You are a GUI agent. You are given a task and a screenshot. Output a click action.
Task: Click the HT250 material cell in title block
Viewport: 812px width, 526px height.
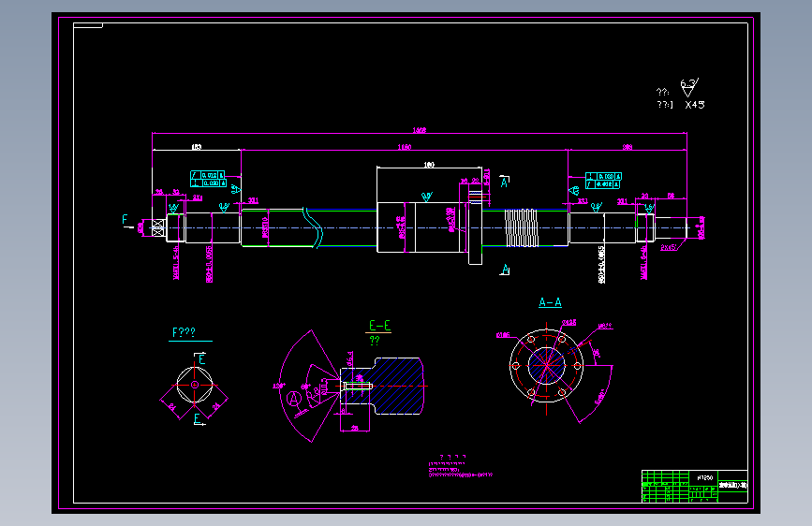point(704,478)
